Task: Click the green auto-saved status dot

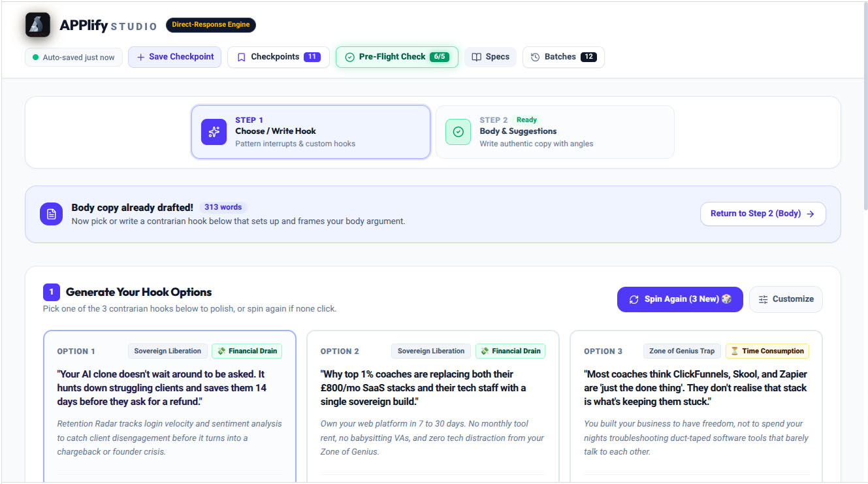Action: [x=35, y=57]
